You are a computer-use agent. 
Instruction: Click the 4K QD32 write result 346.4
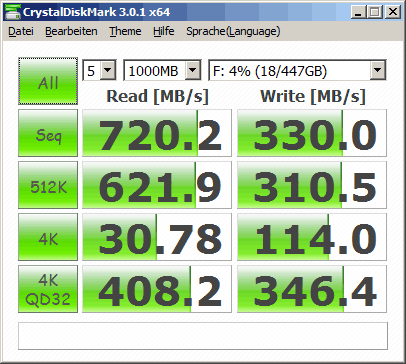point(312,289)
